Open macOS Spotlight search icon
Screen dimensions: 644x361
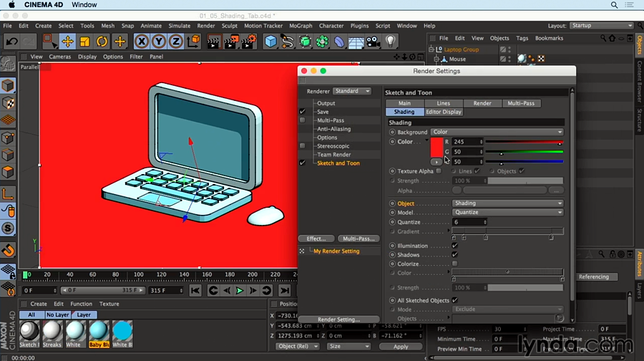614,5
